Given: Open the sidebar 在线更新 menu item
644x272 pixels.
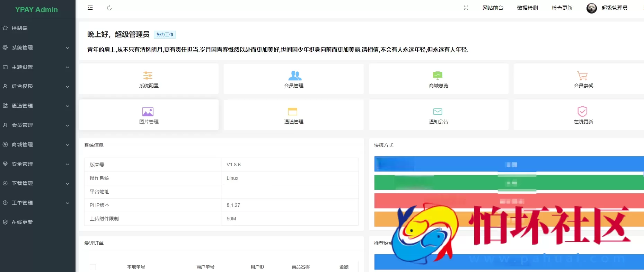Looking at the screenshot, I should coord(38,222).
